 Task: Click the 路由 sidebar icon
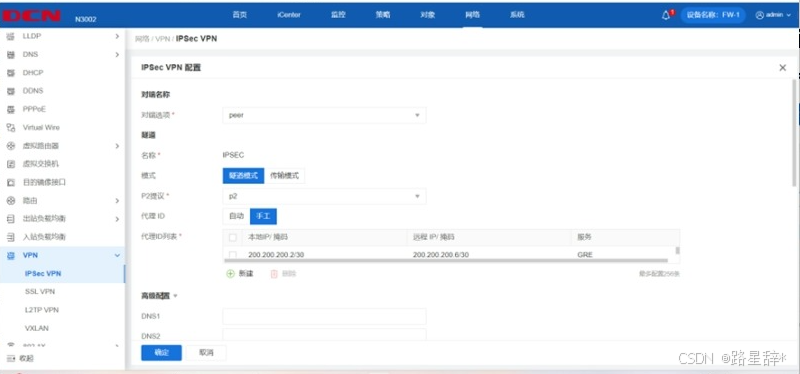point(10,201)
